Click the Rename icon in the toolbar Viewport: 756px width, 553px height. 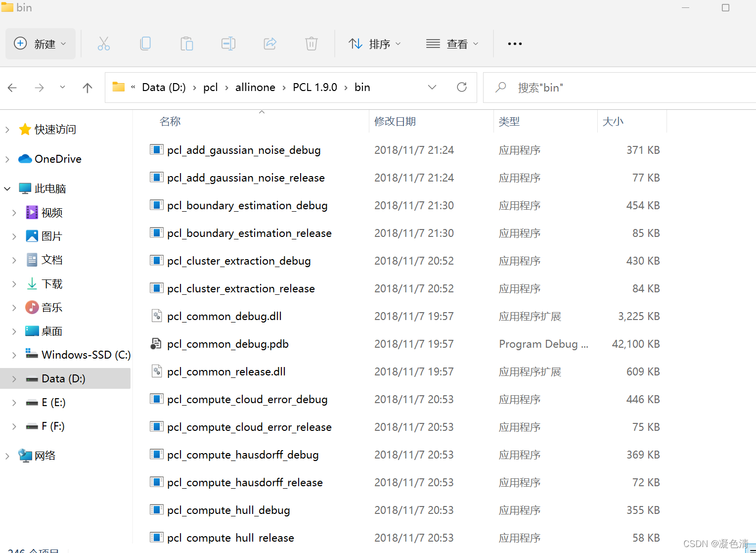point(228,44)
